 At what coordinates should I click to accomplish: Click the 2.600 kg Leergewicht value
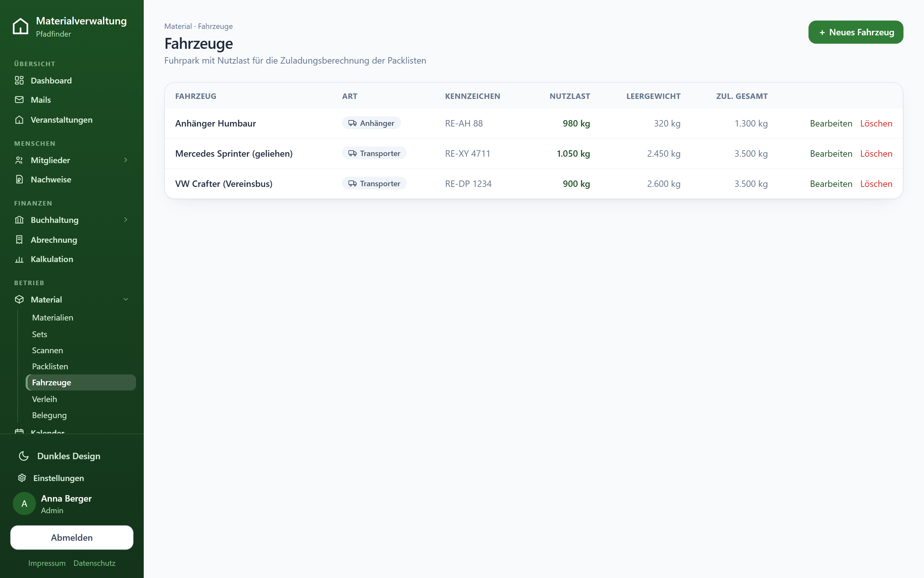click(x=663, y=184)
